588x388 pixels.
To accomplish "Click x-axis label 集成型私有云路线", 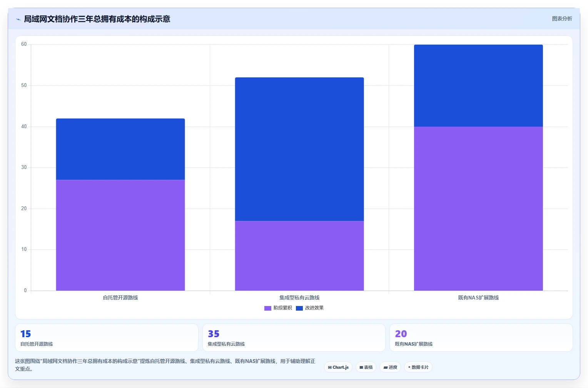I will point(299,298).
